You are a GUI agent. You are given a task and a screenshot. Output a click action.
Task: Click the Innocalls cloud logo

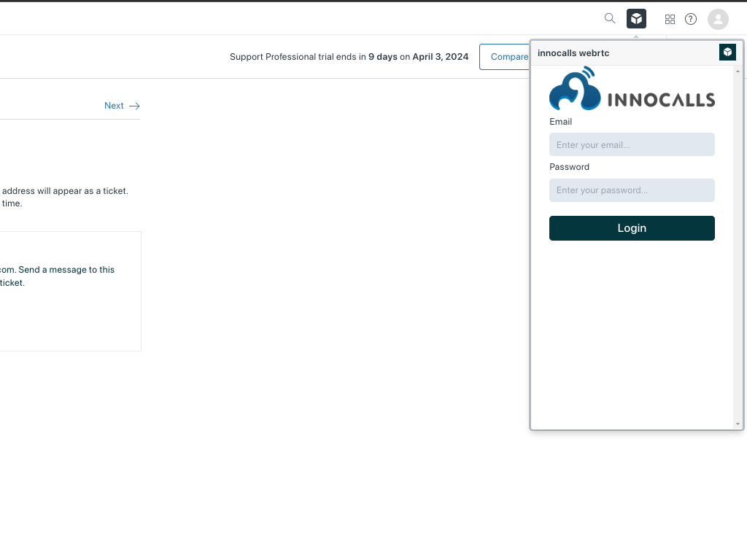coord(575,89)
